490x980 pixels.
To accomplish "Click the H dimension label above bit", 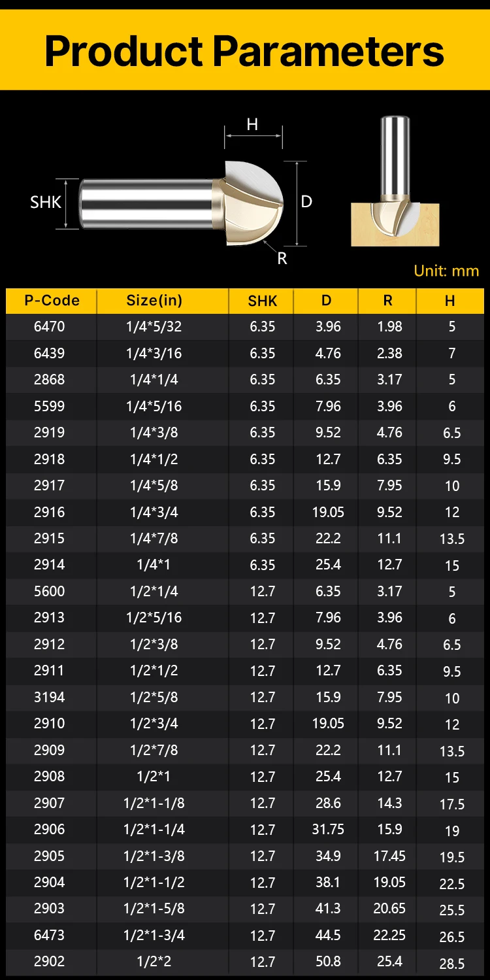I will click(252, 125).
